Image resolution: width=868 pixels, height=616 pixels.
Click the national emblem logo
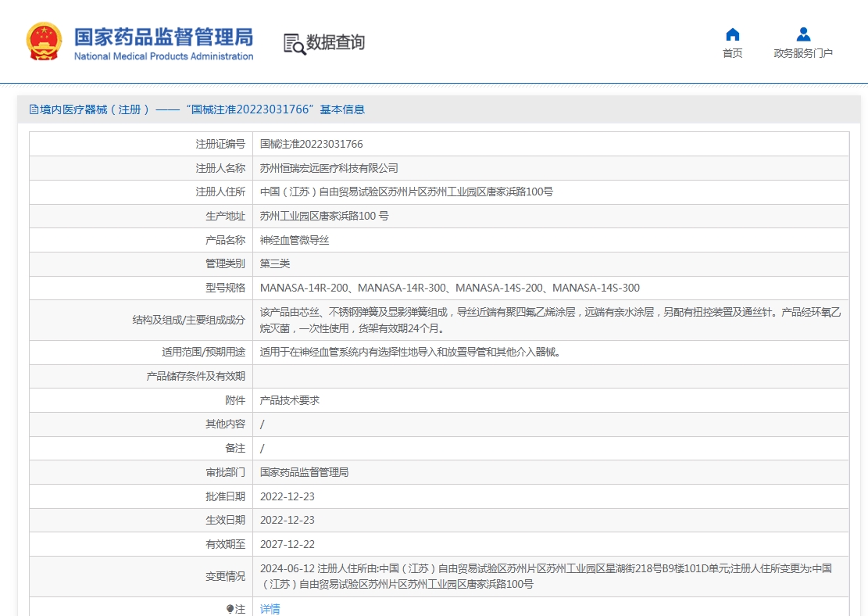click(45, 41)
